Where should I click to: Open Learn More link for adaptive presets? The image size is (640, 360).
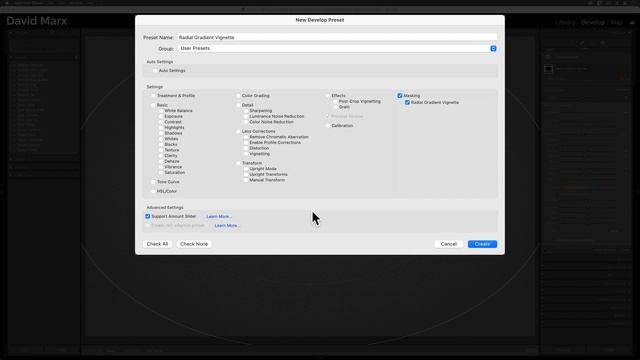click(x=227, y=225)
